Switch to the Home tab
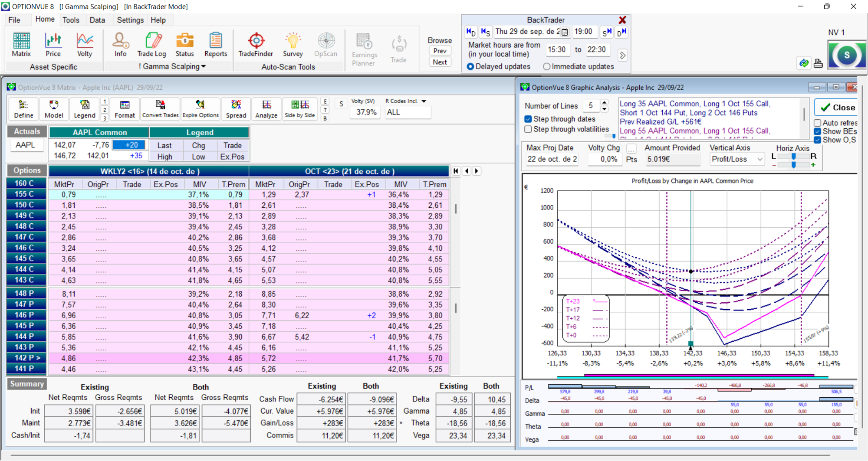This screenshot has height=461, width=868. click(45, 20)
